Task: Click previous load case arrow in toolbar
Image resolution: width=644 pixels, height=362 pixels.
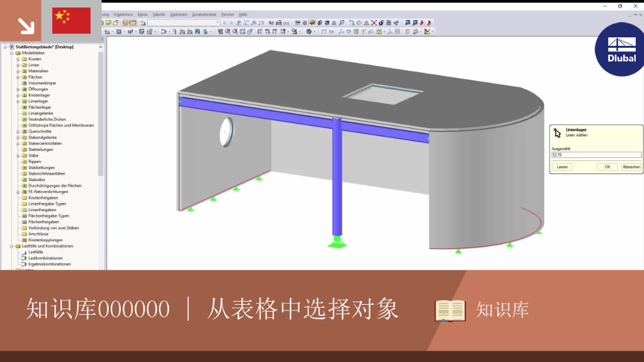Action: coord(225,23)
